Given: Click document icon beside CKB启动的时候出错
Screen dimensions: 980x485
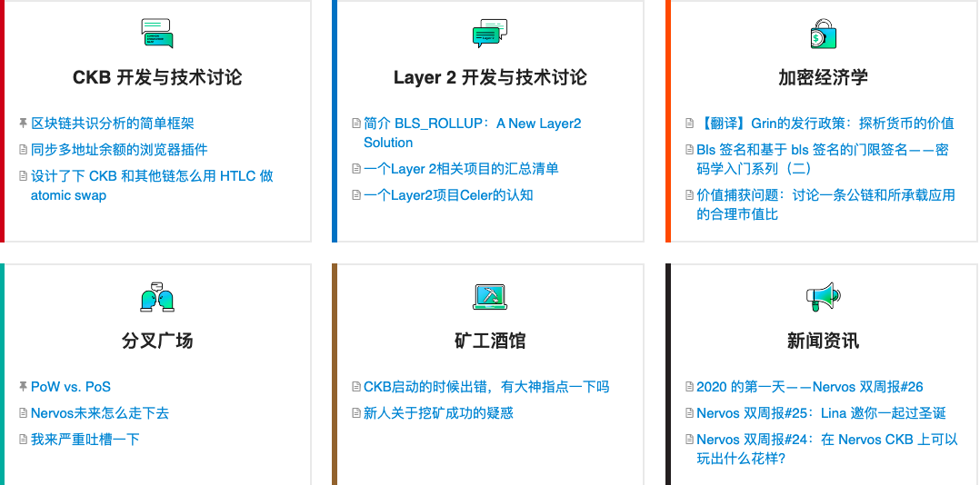Looking at the screenshot, I should tap(356, 387).
